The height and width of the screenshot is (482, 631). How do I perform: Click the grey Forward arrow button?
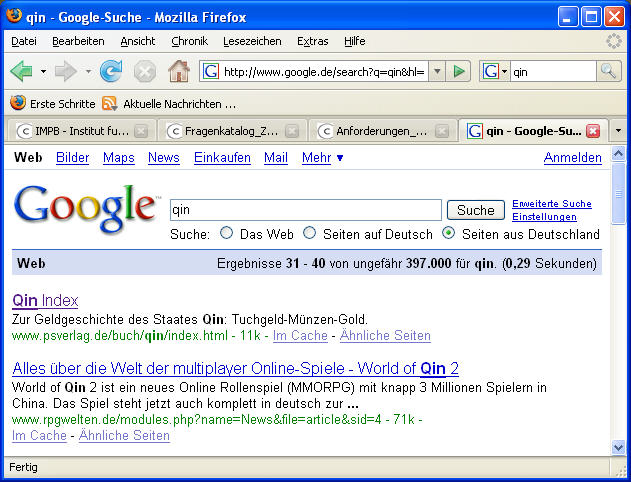(x=66, y=72)
